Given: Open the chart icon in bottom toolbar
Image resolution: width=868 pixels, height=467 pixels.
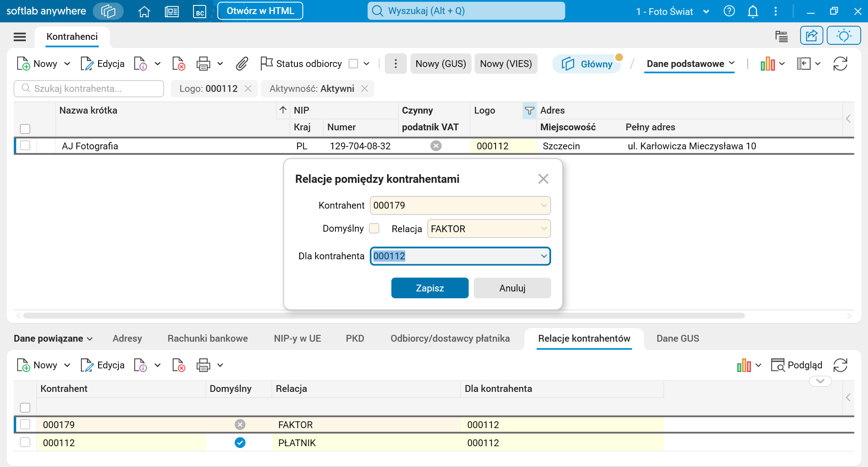Looking at the screenshot, I should coord(744,365).
